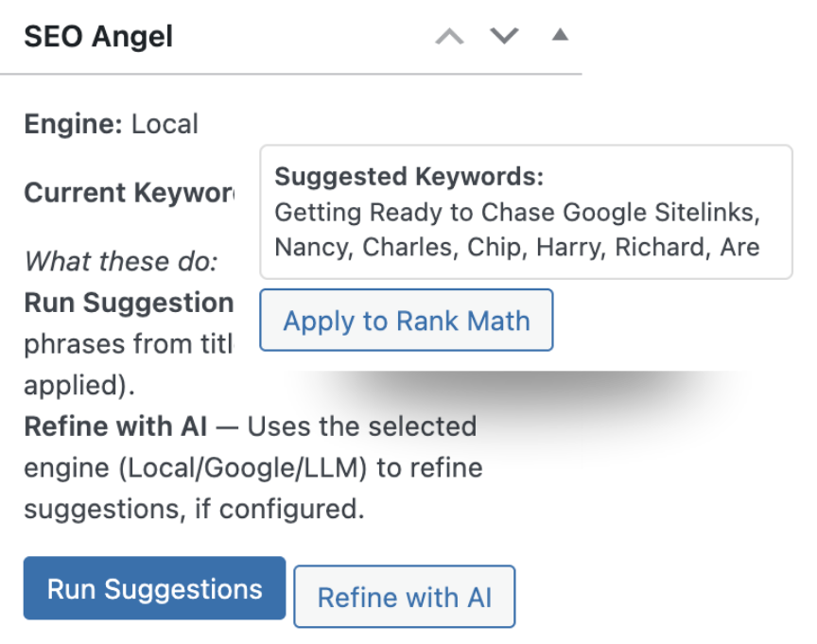
Task: Apply suggested keywords to Rank Math
Action: pyautogui.click(x=406, y=321)
